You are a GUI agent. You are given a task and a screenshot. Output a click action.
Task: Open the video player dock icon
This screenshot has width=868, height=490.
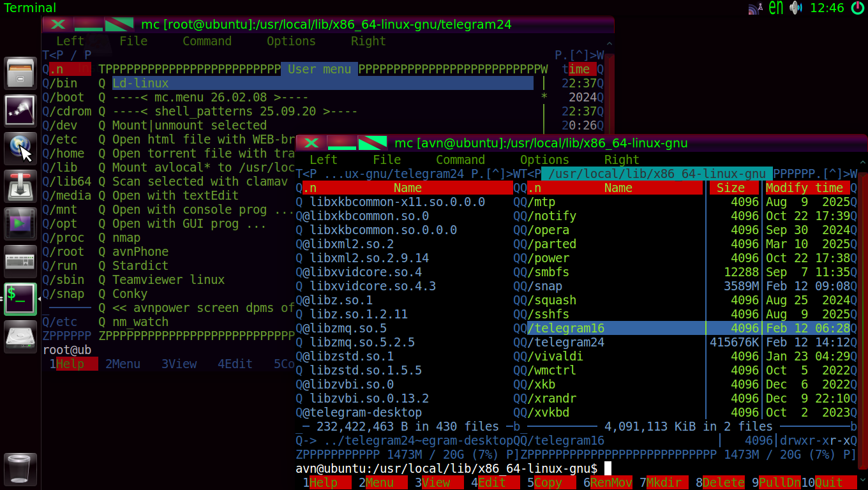point(20,223)
